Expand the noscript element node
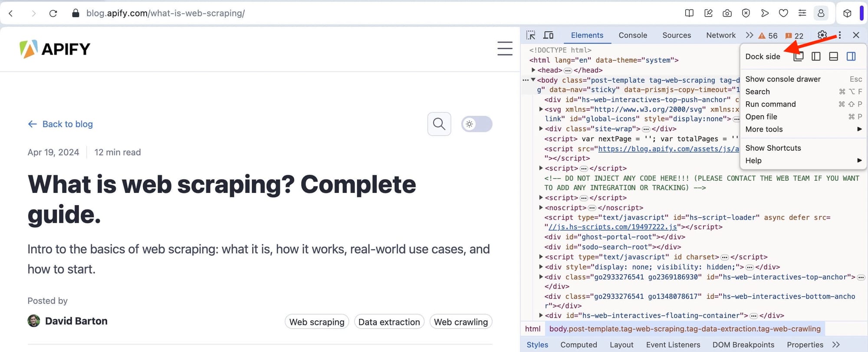 [541, 208]
